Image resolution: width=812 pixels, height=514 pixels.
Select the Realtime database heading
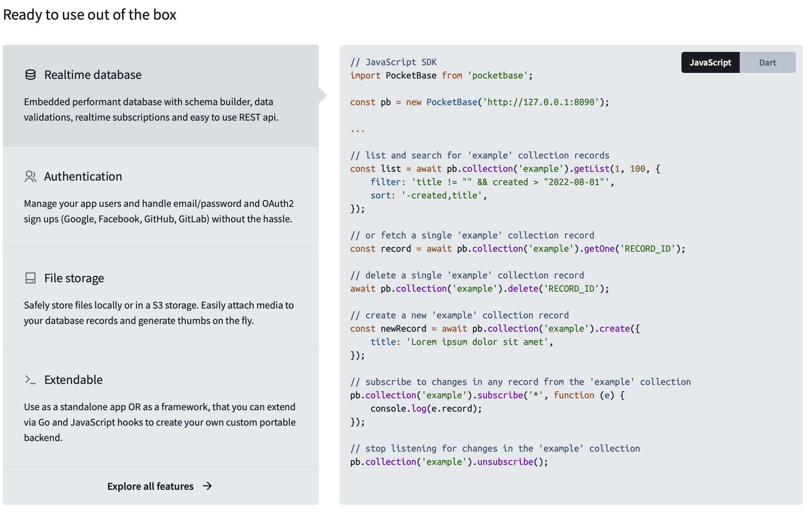pyautogui.click(x=93, y=75)
